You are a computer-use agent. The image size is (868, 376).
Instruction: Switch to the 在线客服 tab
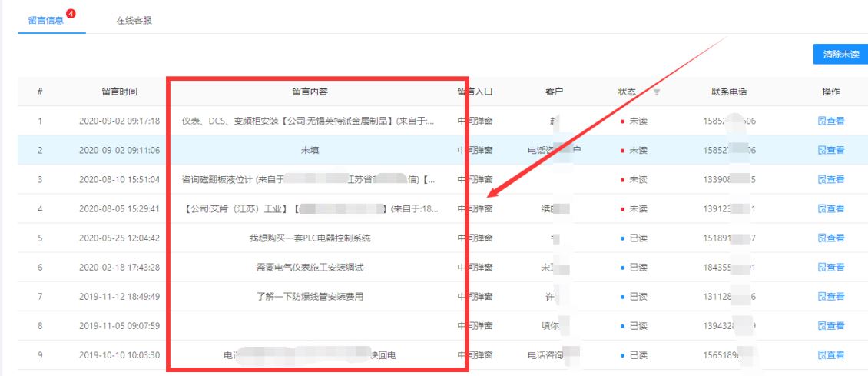click(134, 20)
